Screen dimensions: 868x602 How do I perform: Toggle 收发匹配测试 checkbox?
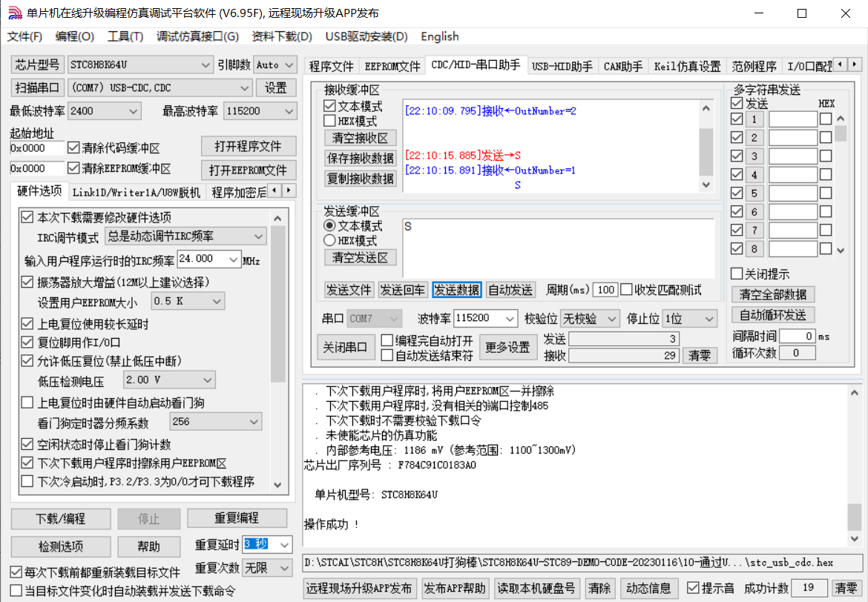coord(627,289)
